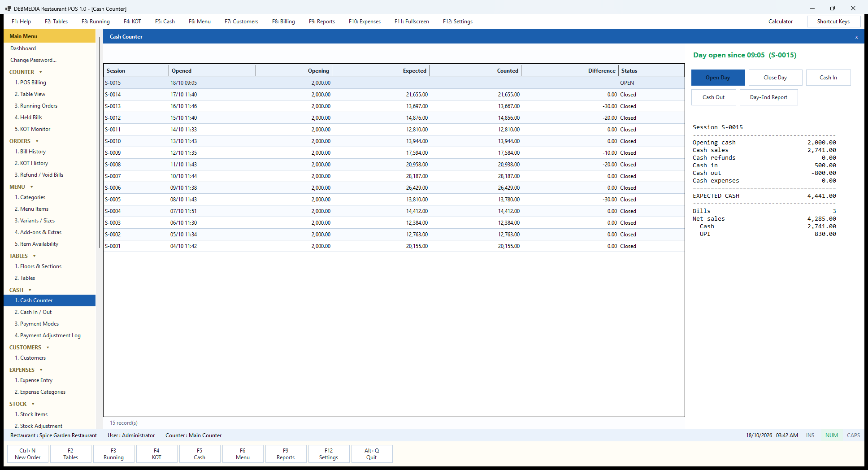The width and height of the screenshot is (868, 470).
Task: Select POS Billing in sidebar
Action: (49, 83)
